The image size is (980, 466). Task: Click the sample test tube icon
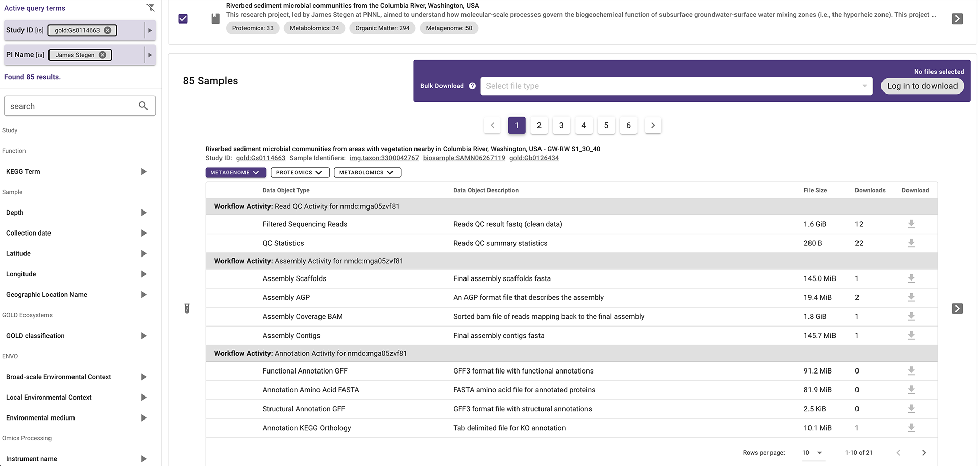(187, 308)
